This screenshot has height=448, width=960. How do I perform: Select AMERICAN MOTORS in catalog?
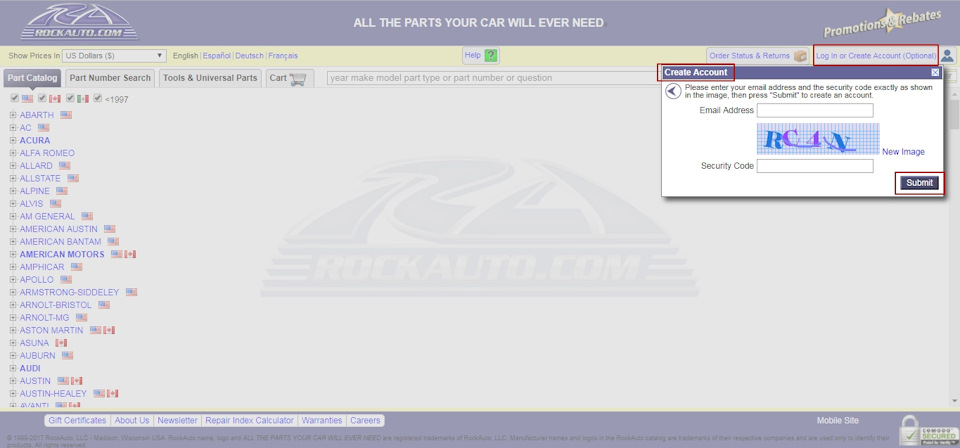point(62,254)
